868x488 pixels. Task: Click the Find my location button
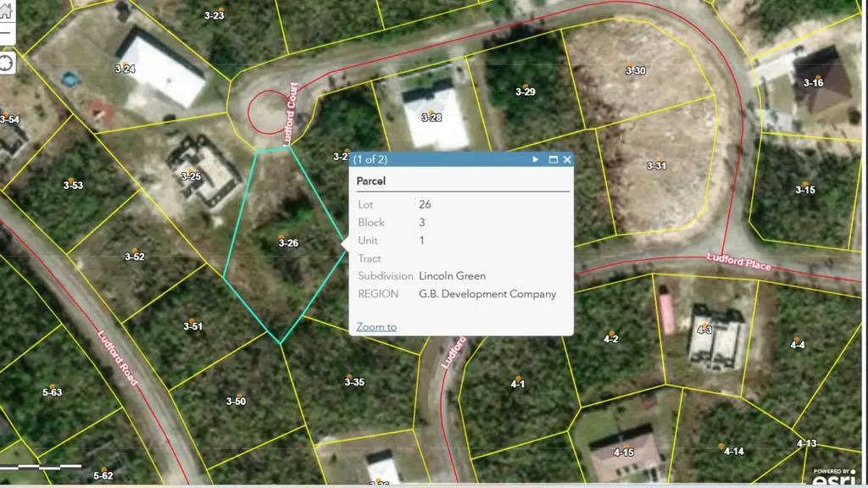tap(5, 63)
